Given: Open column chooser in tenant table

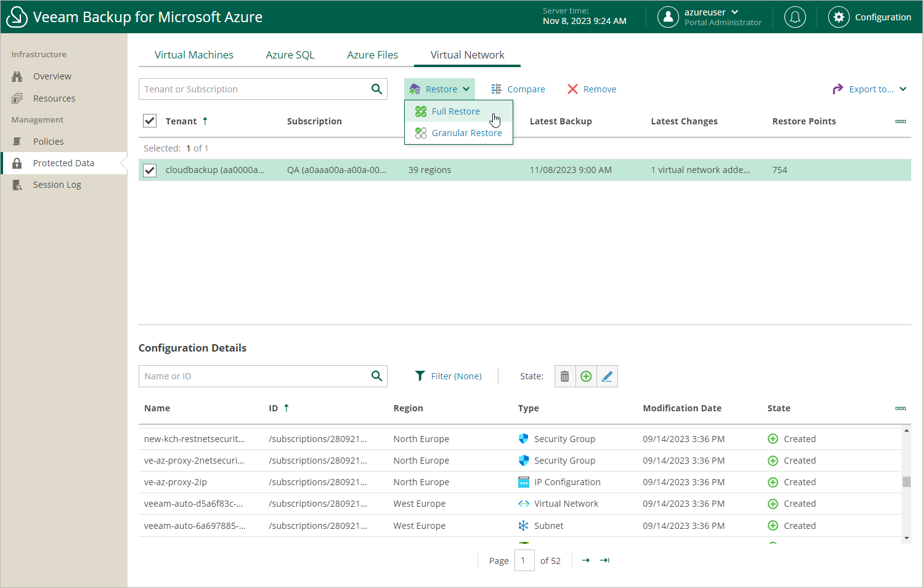Looking at the screenshot, I should (900, 121).
